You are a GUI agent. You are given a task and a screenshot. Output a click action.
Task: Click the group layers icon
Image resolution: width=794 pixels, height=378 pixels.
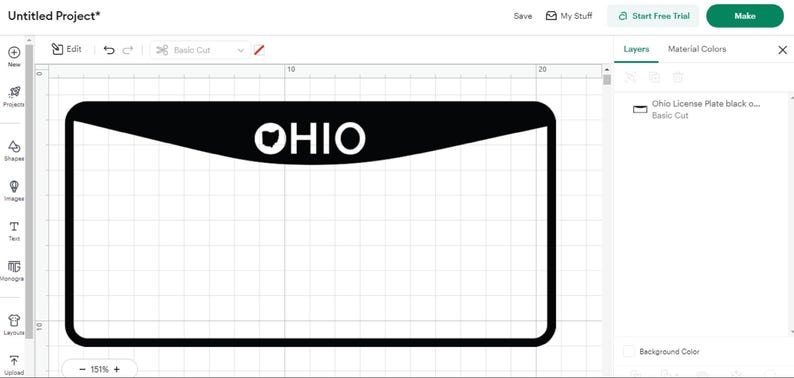pyautogui.click(x=630, y=77)
